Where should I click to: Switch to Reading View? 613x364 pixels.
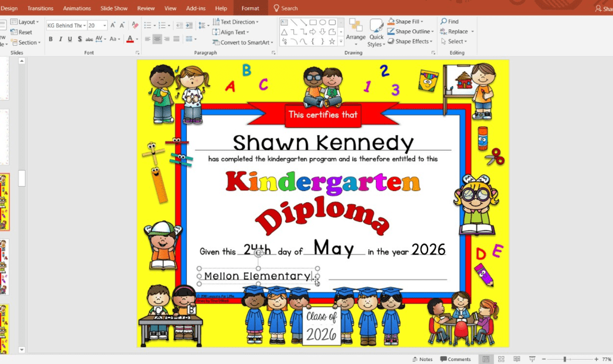[517, 359]
